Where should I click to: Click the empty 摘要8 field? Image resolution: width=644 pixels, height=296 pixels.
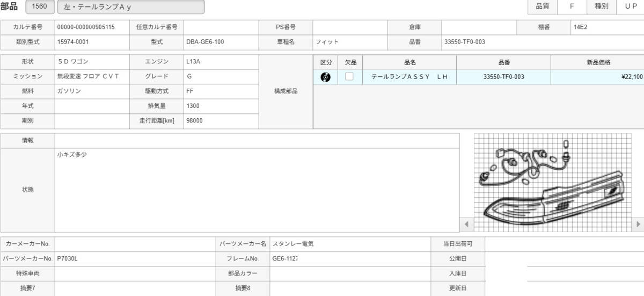tap(350, 288)
